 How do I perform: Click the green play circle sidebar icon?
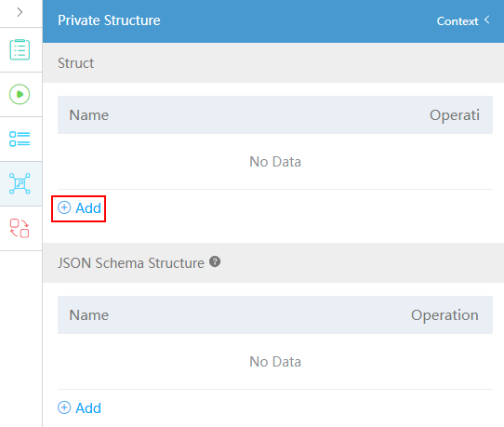click(x=20, y=94)
